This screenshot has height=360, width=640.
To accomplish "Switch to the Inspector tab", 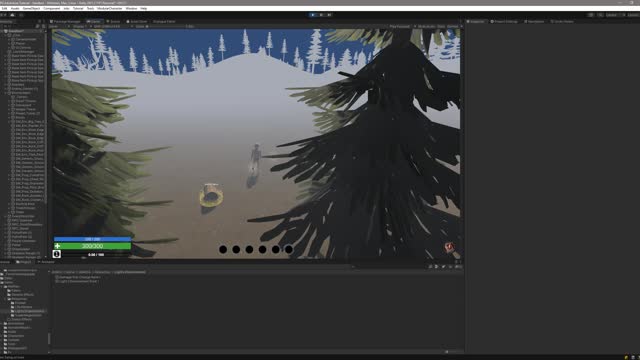I will pos(476,22).
